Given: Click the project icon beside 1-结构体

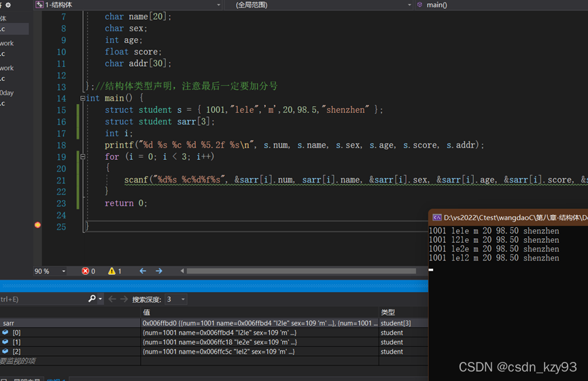Looking at the screenshot, I should click(x=39, y=5).
